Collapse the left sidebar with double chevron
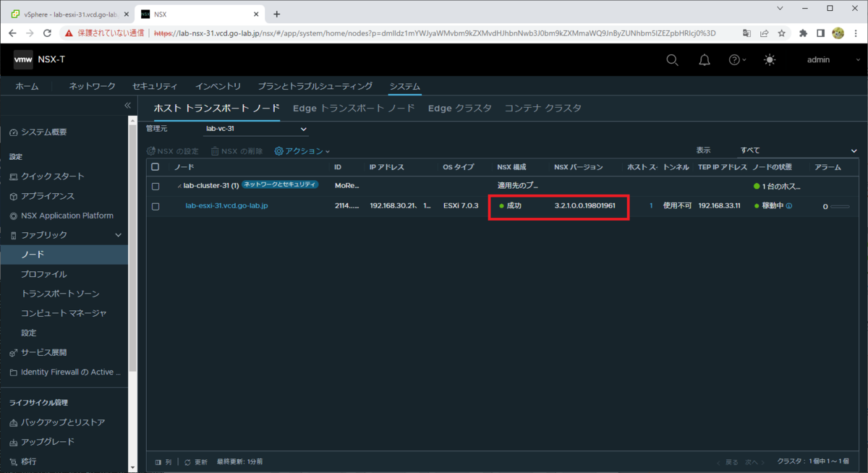The width and height of the screenshot is (868, 473). click(x=127, y=106)
